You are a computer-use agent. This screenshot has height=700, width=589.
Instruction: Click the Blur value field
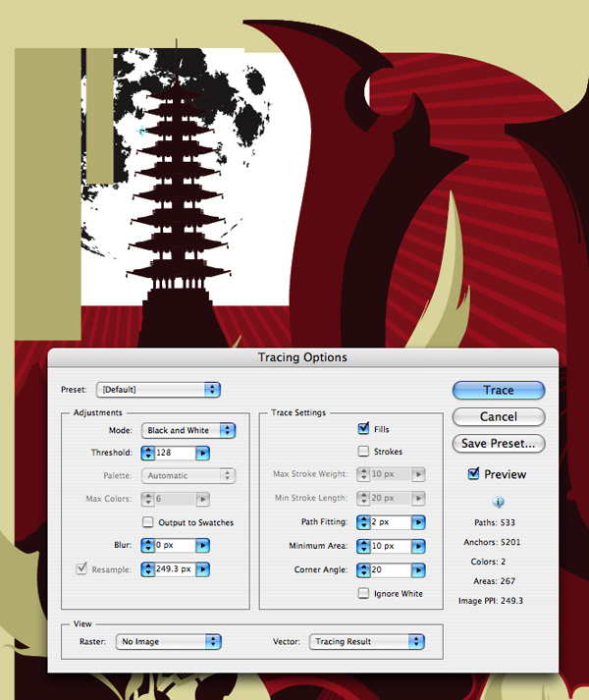[x=175, y=545]
